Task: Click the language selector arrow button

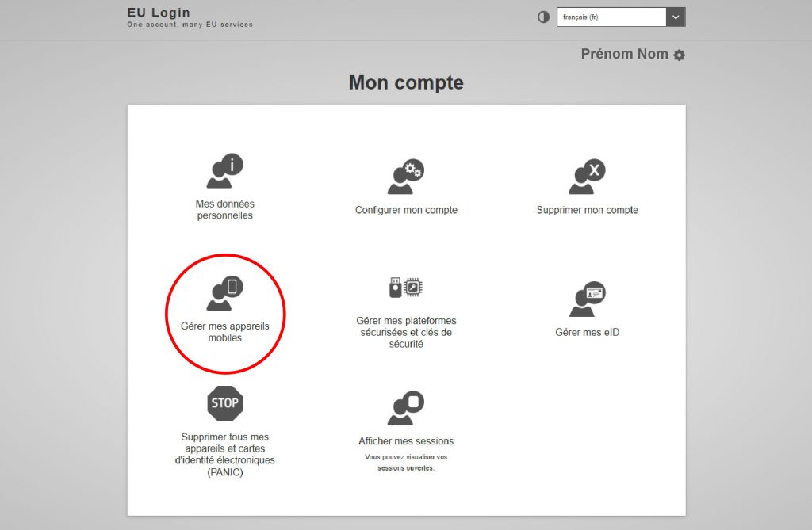Action: [676, 17]
